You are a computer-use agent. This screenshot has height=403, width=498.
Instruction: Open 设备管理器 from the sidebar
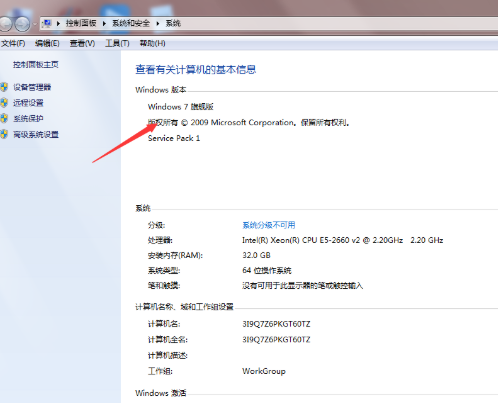[32, 87]
